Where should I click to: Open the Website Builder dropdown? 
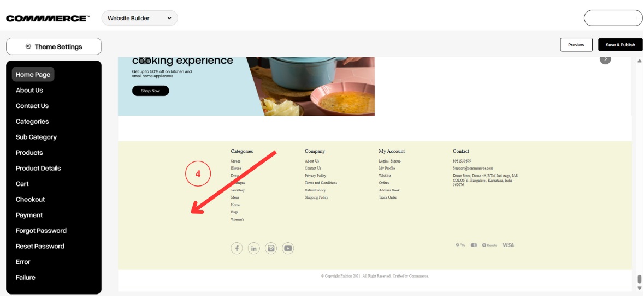tap(139, 18)
